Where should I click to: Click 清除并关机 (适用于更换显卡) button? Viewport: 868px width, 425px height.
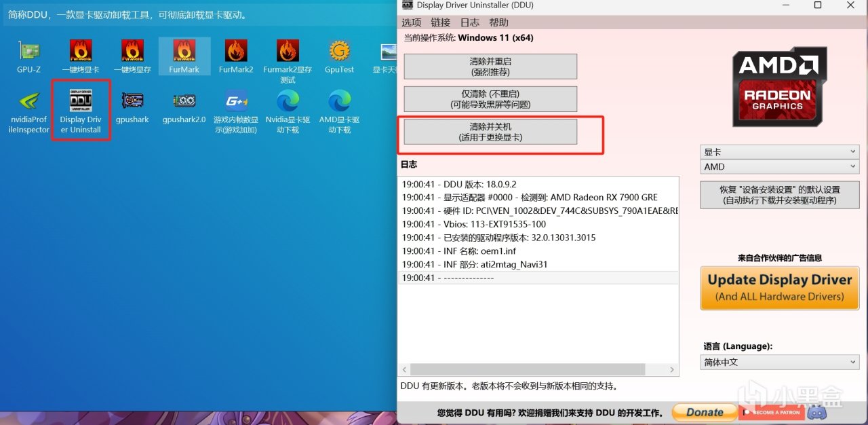point(490,132)
